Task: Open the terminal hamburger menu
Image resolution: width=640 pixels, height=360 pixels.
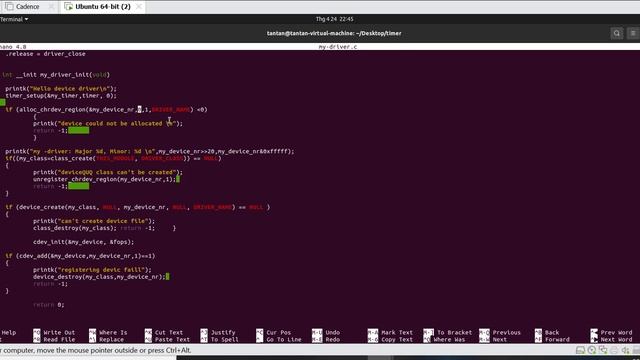Action: pyautogui.click(x=633, y=33)
